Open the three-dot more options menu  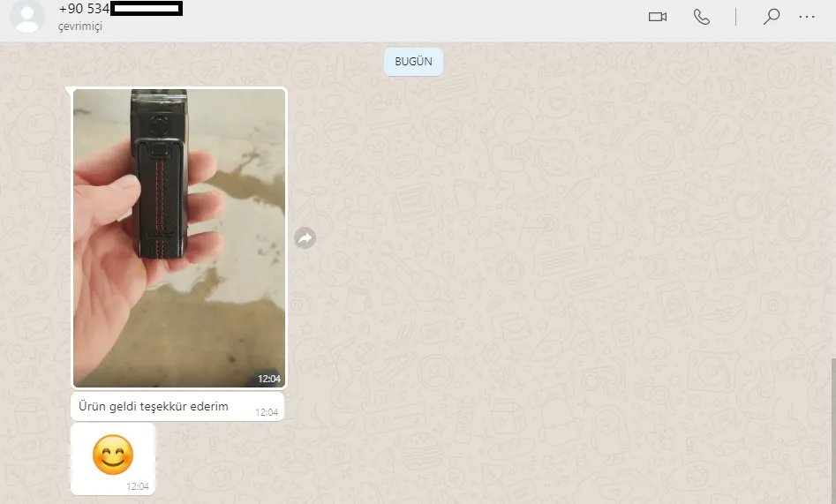click(807, 17)
